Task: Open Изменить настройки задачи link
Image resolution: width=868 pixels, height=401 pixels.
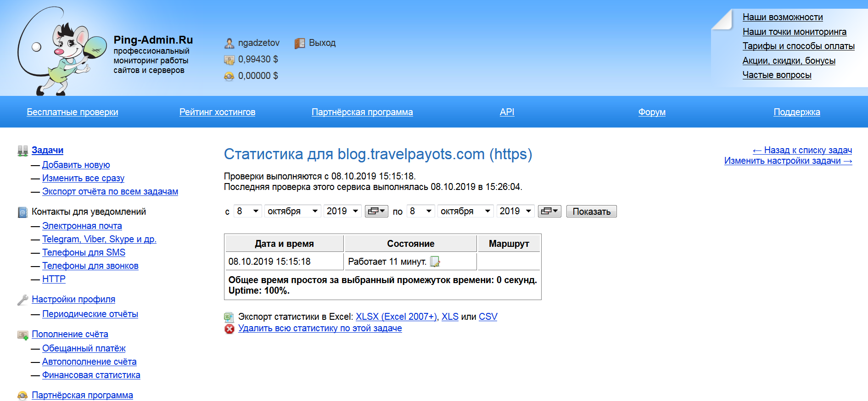Action: tap(788, 161)
